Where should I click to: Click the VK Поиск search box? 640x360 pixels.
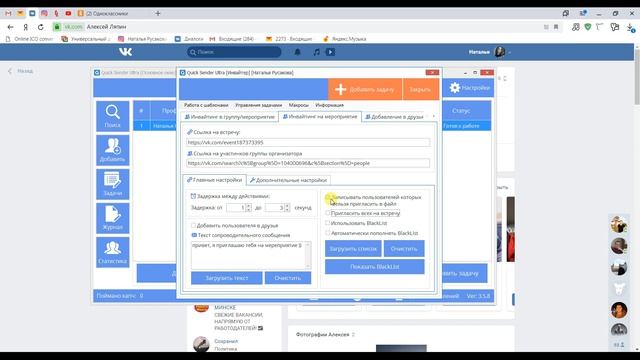pyautogui.click(x=234, y=52)
